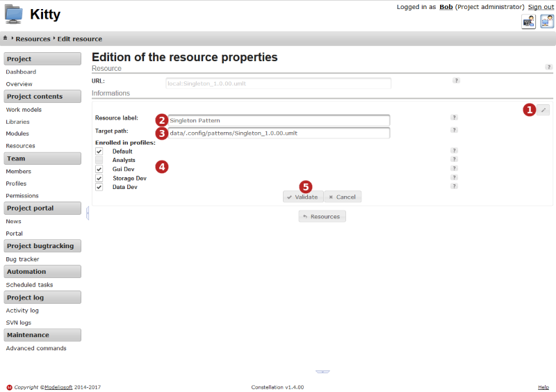Open help icon beside Resource section heading
Screen dimensions: 556x392
pyautogui.click(x=548, y=67)
